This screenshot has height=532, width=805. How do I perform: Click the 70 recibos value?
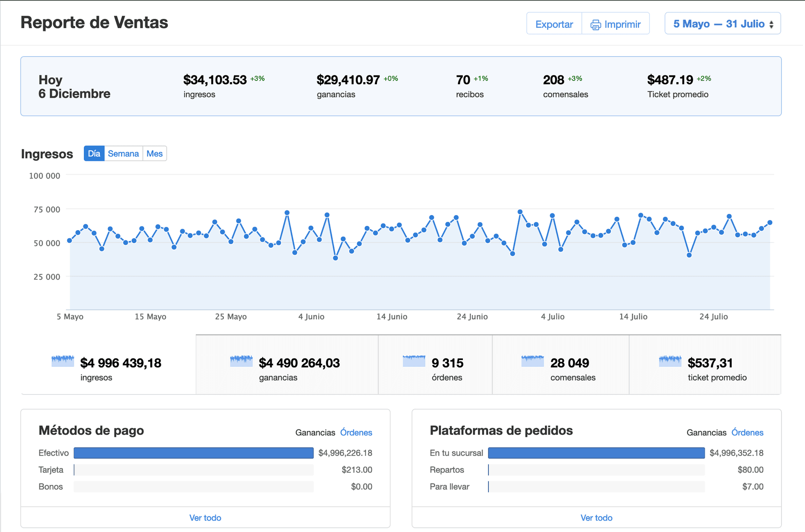tap(463, 80)
